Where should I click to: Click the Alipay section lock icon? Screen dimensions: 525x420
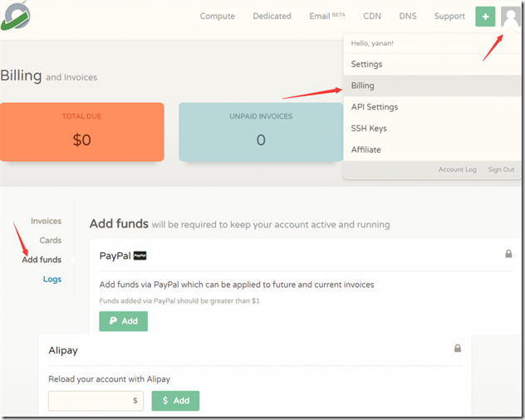[x=457, y=349]
